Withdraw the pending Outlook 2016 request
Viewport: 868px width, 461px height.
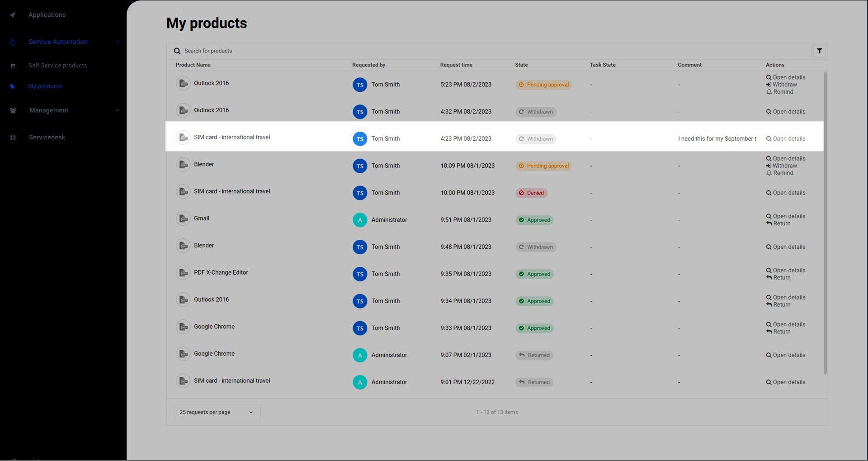point(781,85)
